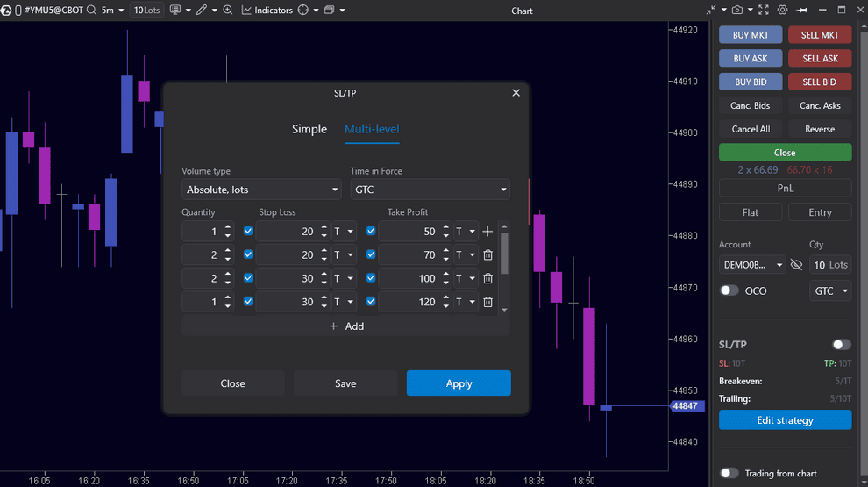This screenshot has height=487, width=868.
Task: Uncheck the take profit checkbox for value 70
Action: point(371,254)
